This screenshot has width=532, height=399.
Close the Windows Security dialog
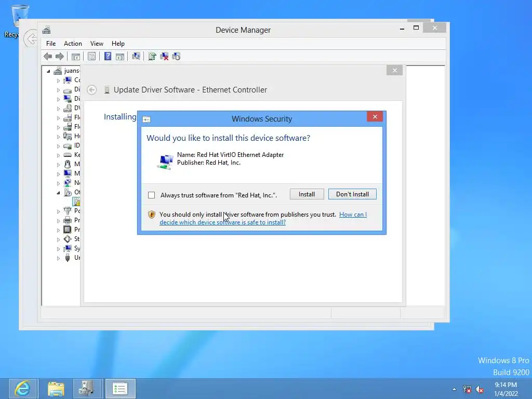[x=375, y=117]
